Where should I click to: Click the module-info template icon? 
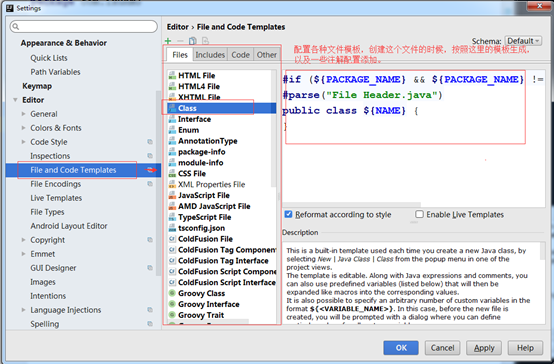coord(172,163)
